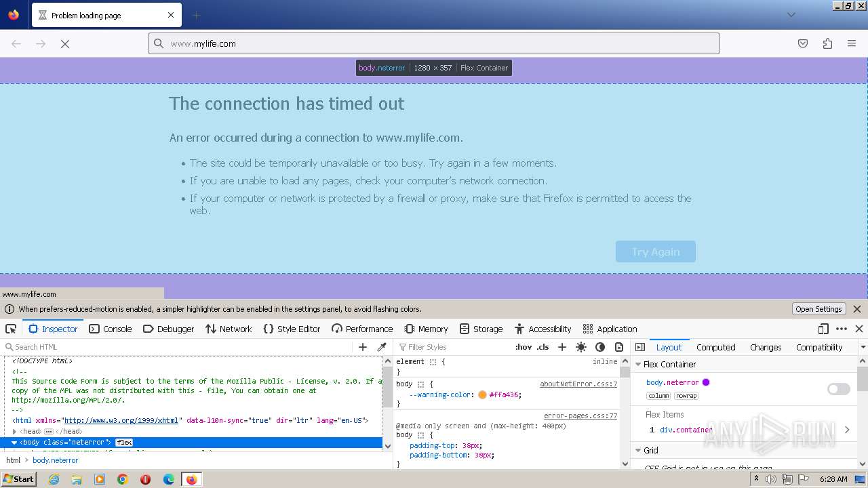
Task: Open aboutNetError.css:7 source link
Action: pos(578,384)
